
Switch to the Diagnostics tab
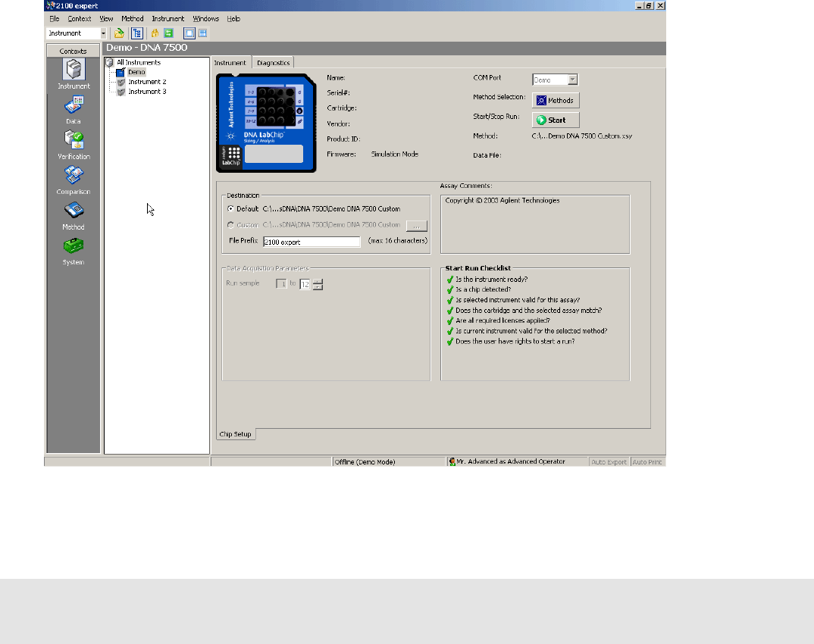pyautogui.click(x=273, y=63)
